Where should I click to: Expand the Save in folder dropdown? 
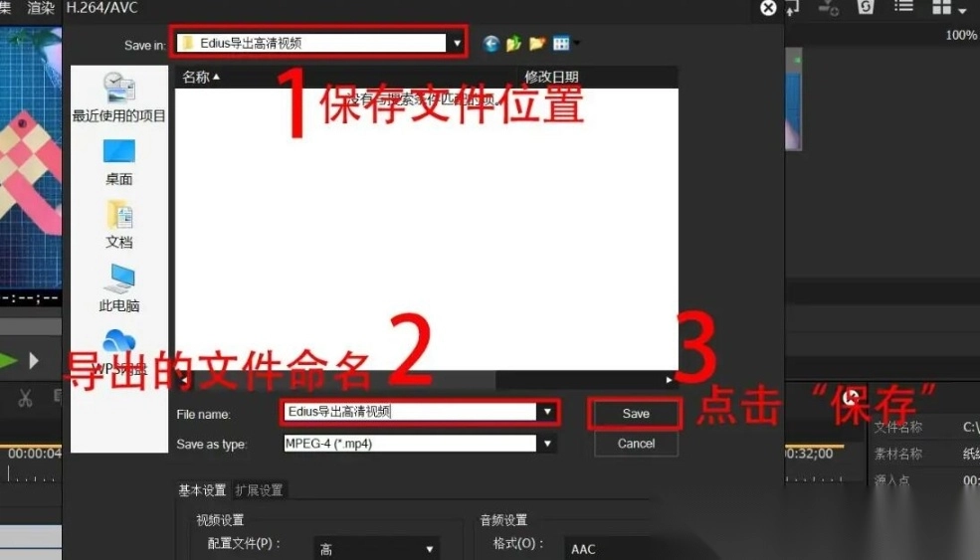457,43
